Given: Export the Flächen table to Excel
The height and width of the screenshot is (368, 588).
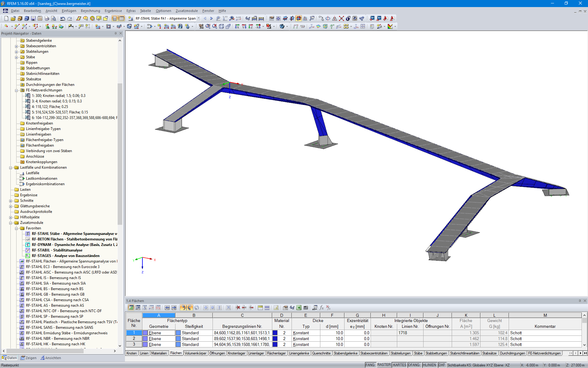Looking at the screenshot, I should pos(299,307).
